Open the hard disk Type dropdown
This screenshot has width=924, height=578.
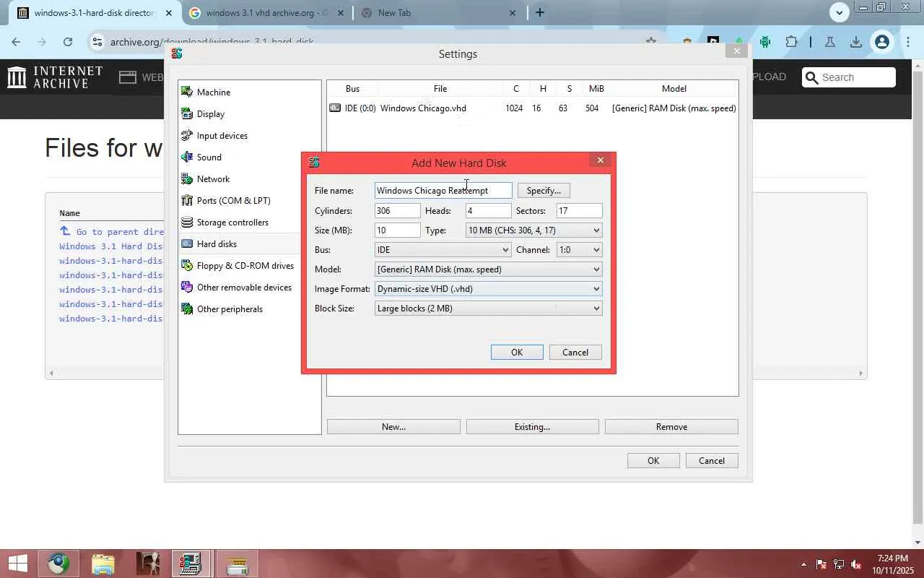coord(534,230)
